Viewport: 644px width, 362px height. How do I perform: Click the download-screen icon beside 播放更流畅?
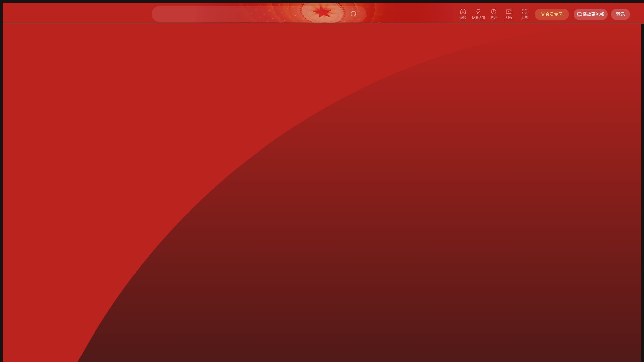click(579, 14)
